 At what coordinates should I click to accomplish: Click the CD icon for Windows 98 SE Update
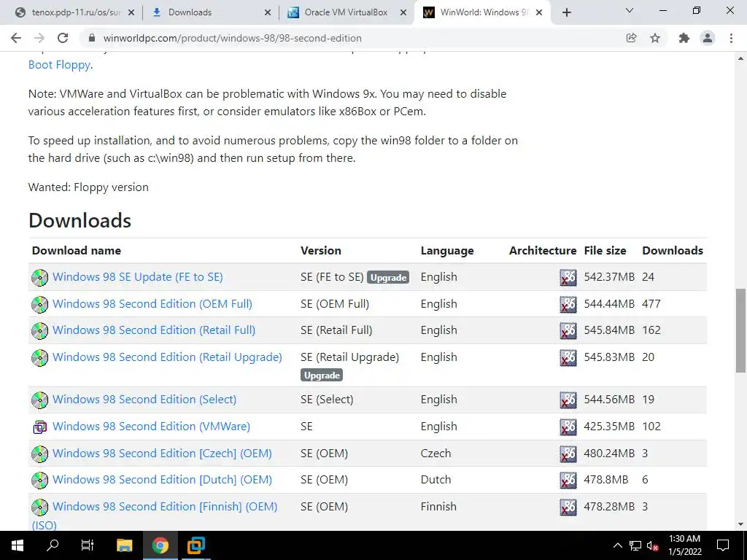[39, 277]
